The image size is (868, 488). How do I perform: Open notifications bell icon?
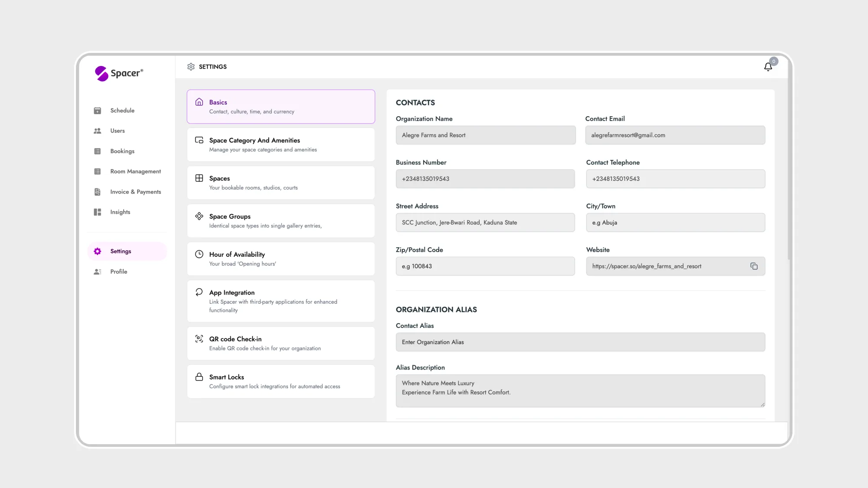pyautogui.click(x=768, y=67)
